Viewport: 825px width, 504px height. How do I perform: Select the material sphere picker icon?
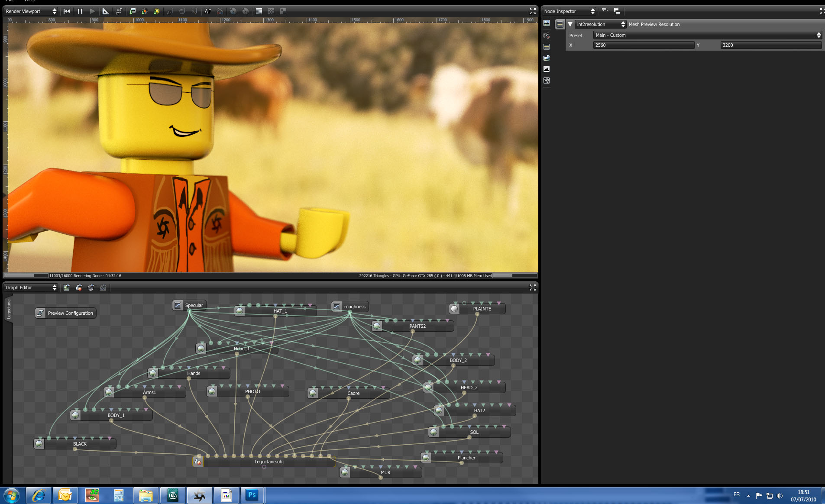[182, 11]
